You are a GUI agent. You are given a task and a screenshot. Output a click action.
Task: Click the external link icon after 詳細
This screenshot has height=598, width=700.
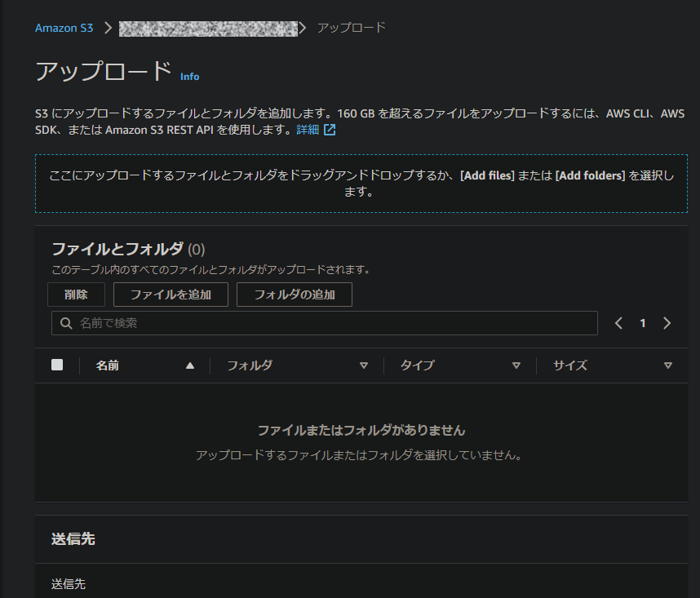(x=330, y=130)
